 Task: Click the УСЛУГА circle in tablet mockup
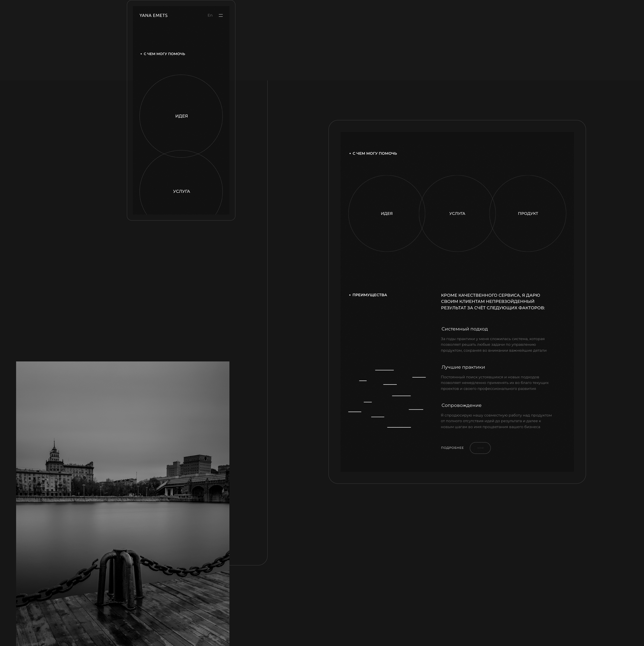click(457, 213)
